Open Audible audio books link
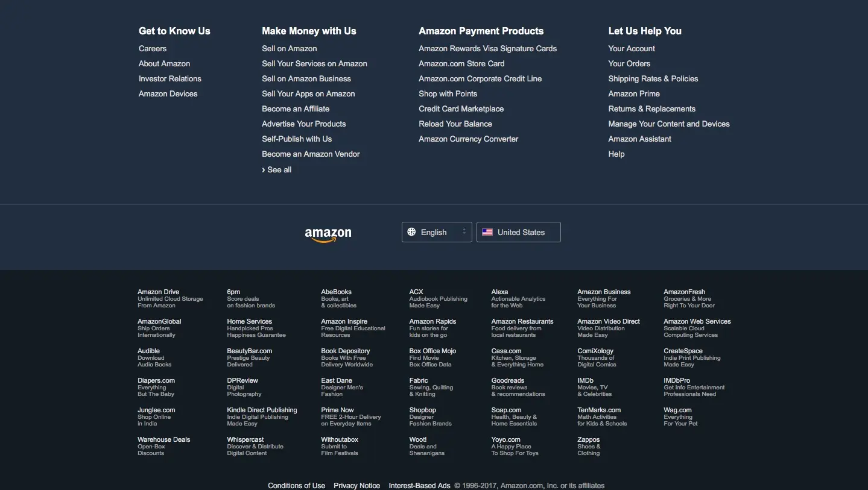The width and height of the screenshot is (868, 490). pos(154,357)
